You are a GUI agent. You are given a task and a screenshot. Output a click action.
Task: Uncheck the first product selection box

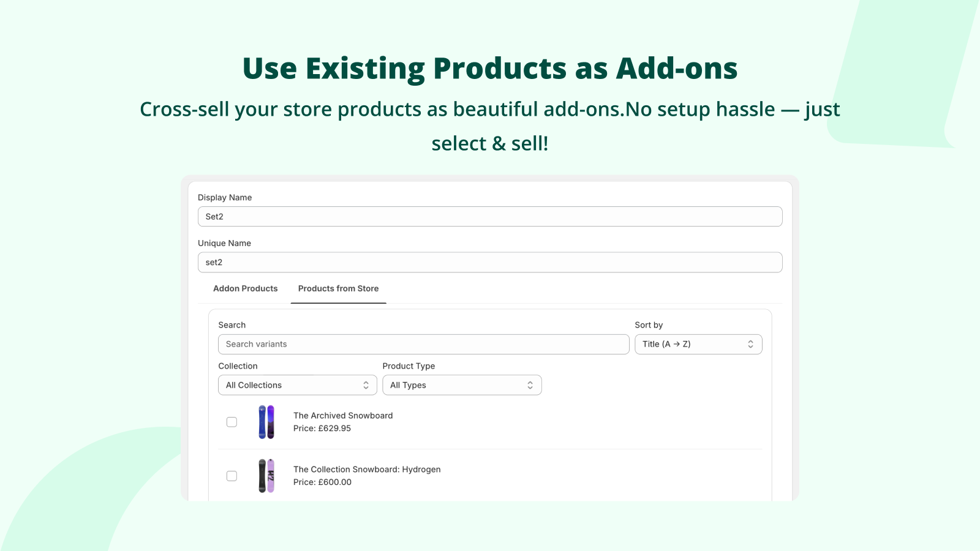point(232,422)
